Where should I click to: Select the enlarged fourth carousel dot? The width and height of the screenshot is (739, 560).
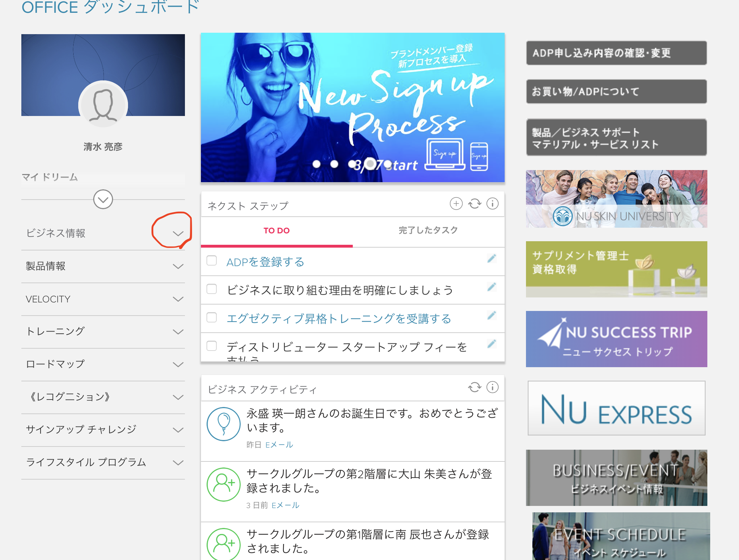tap(370, 164)
